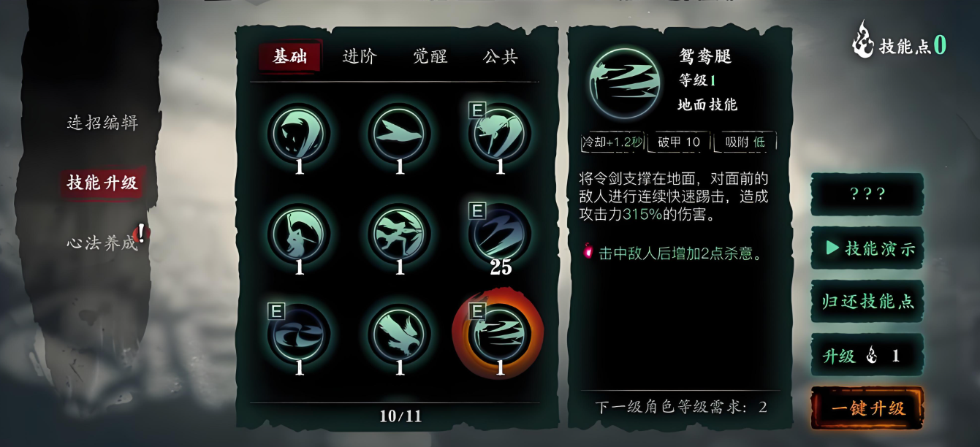This screenshot has height=447, width=980.
Task: Select the running figure skill, second row middle
Action: pos(399,234)
